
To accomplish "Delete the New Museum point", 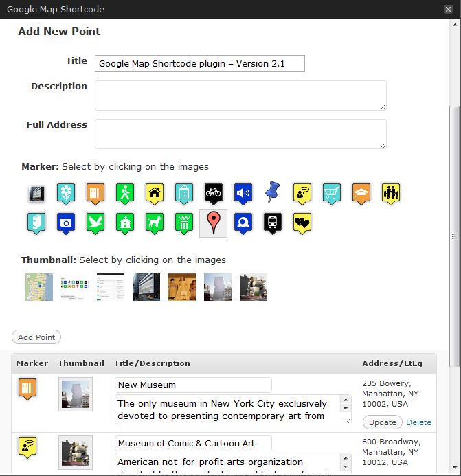I will pyautogui.click(x=418, y=422).
